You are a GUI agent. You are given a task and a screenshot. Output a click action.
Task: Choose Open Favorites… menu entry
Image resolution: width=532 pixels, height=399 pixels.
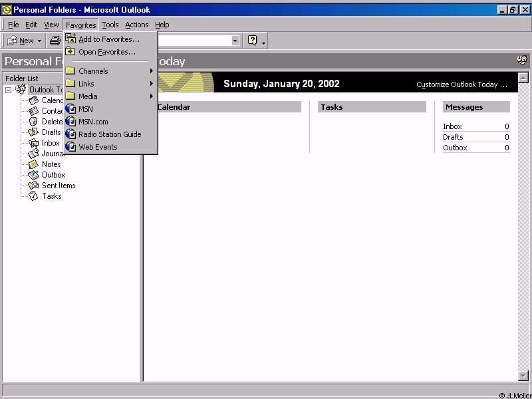110,52
